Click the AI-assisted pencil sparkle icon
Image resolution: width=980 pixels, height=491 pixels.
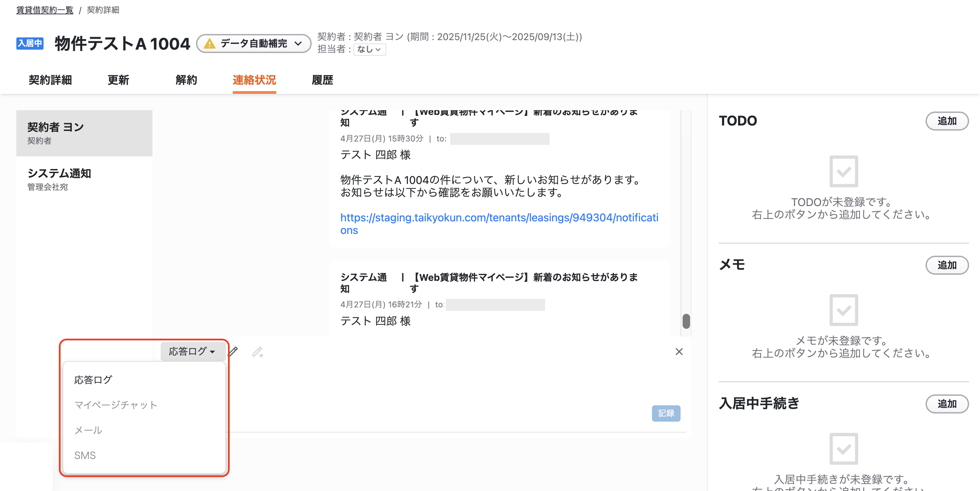258,352
